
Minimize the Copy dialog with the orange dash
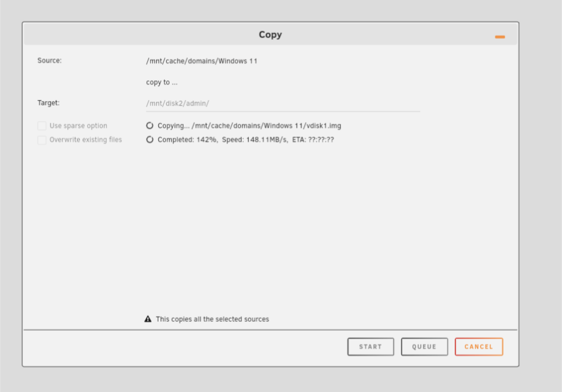click(500, 37)
